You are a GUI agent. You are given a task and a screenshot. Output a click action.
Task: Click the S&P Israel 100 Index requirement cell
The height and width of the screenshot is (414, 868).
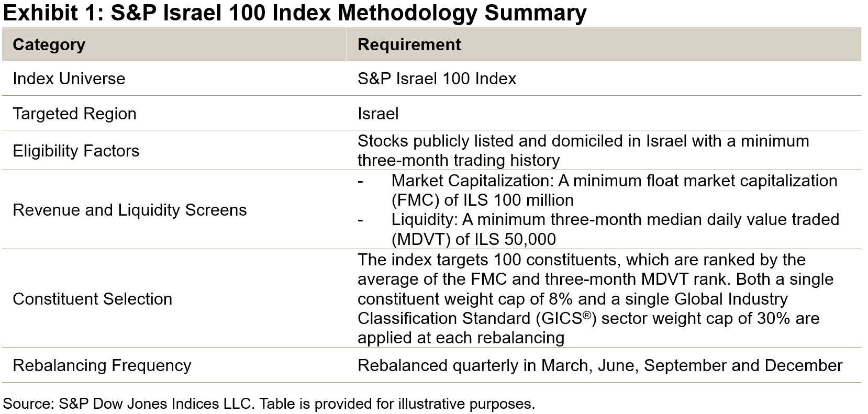coord(437,79)
